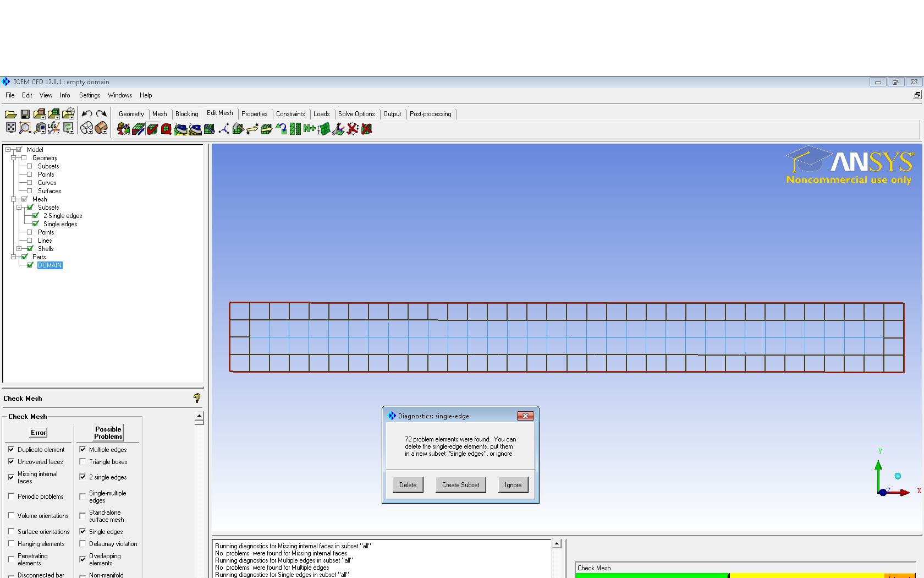This screenshot has width=924, height=578.
Task: Open the Settings menu
Action: [90, 95]
